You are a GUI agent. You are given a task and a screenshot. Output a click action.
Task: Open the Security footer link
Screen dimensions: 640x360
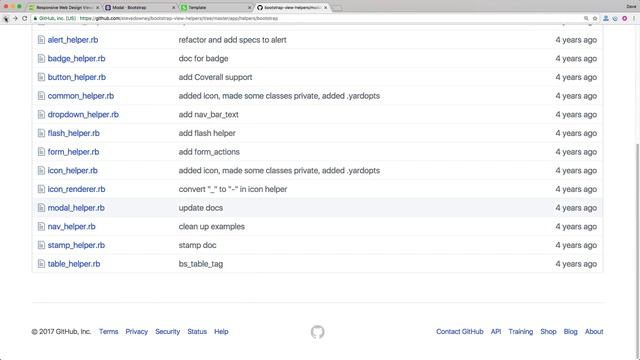pyautogui.click(x=167, y=331)
